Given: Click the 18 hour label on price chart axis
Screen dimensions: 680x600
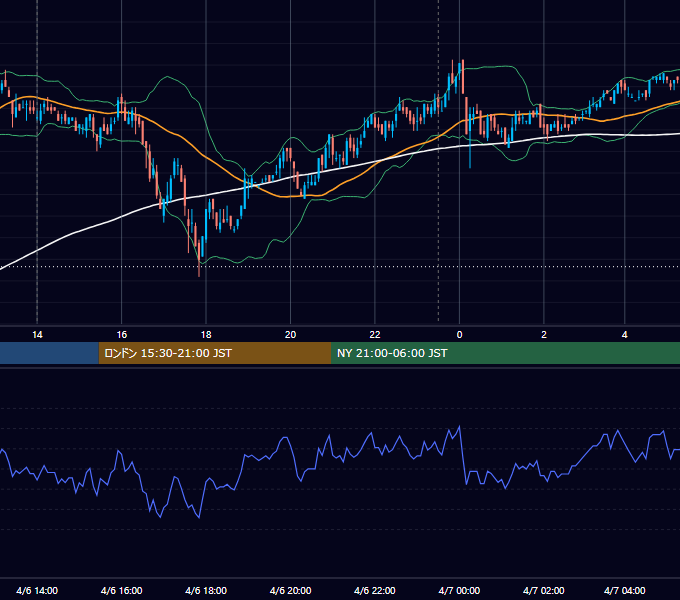Looking at the screenshot, I should [x=206, y=335].
